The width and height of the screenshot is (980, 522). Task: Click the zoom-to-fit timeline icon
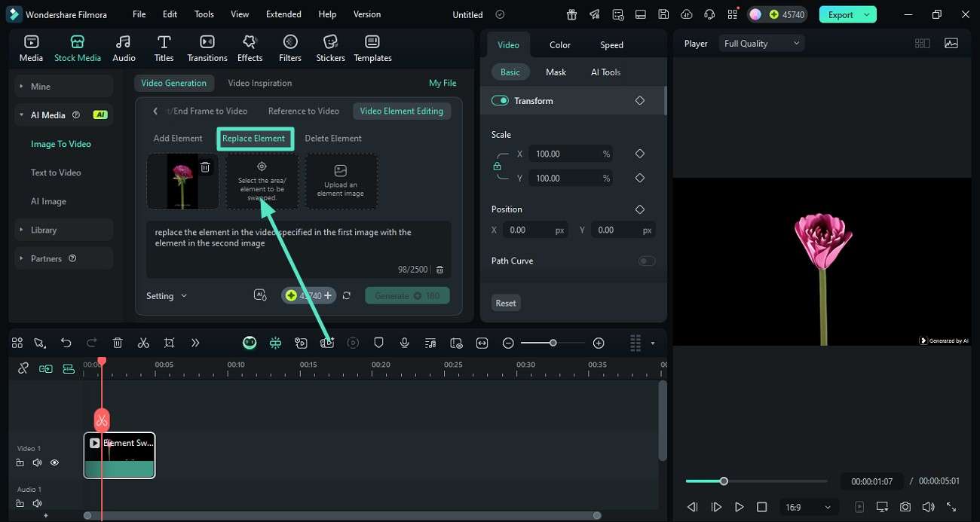pos(482,343)
